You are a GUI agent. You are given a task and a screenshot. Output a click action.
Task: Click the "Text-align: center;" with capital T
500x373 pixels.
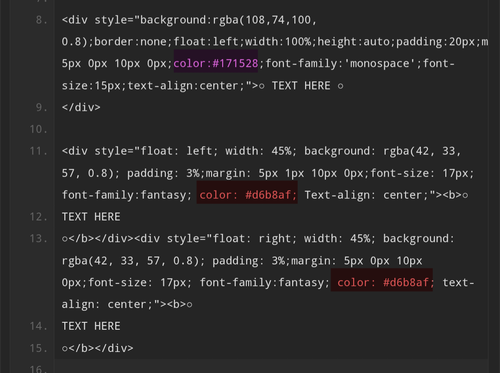(x=366, y=195)
